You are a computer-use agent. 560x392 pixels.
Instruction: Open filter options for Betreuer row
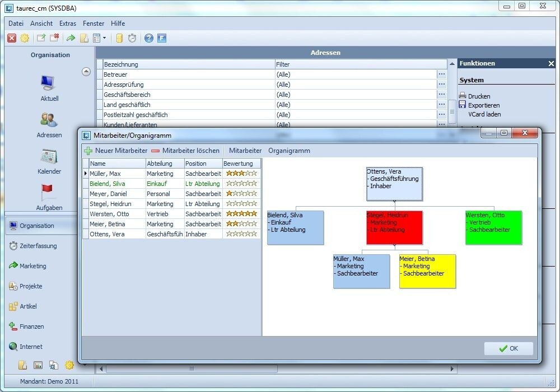point(442,74)
